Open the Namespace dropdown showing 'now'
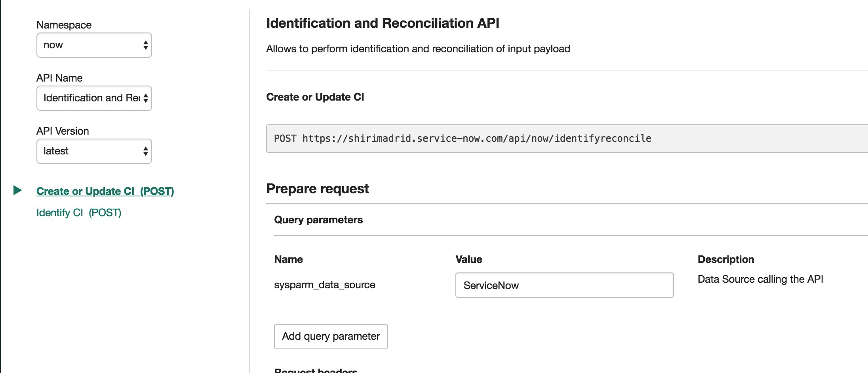The image size is (868, 373). [94, 45]
